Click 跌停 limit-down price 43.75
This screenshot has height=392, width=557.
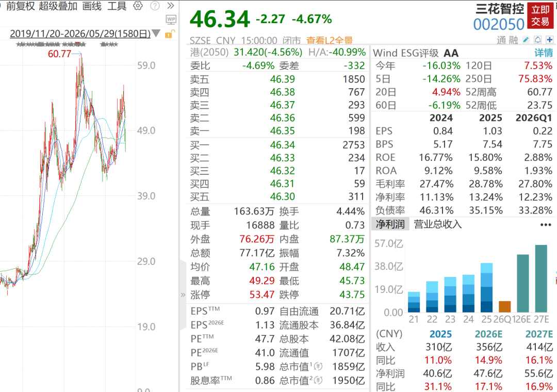[x=352, y=295]
